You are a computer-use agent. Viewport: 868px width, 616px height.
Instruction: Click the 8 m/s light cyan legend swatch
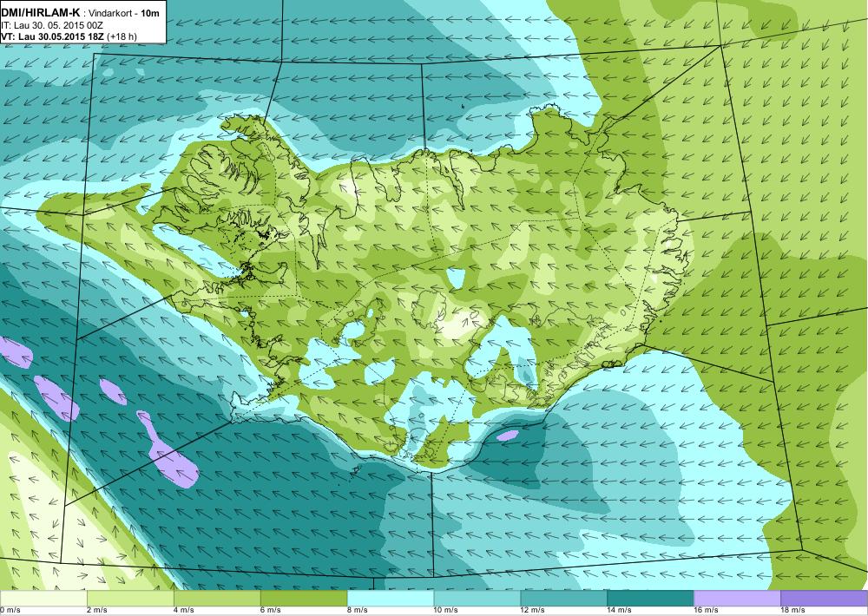(391, 599)
